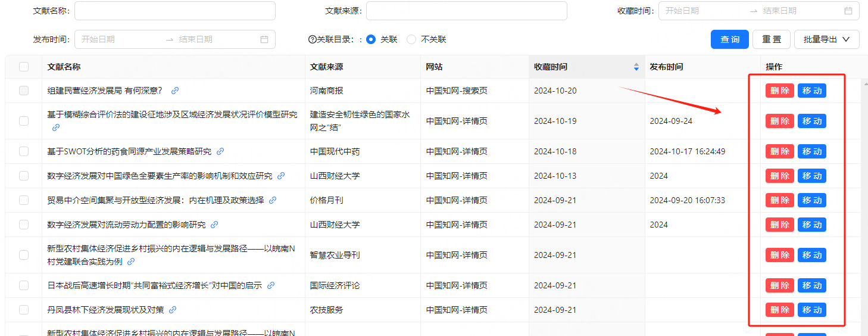
Task: Delete the 河南商报 row with 删除
Action: click(x=779, y=91)
